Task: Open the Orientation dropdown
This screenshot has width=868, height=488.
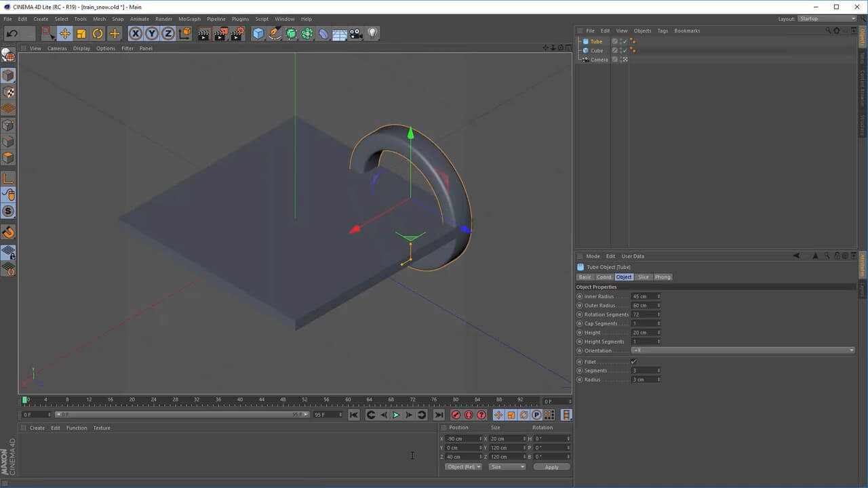Action: tap(743, 350)
